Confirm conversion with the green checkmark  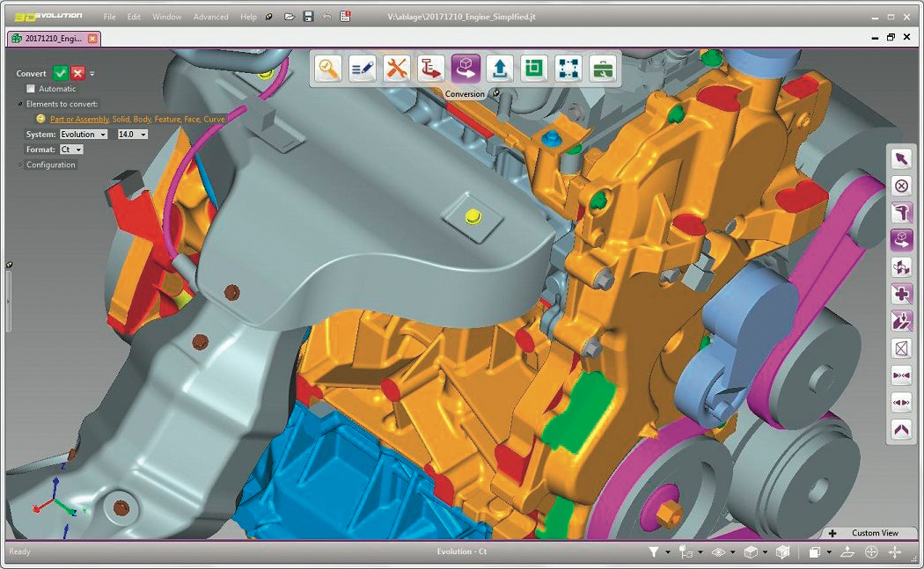60,74
